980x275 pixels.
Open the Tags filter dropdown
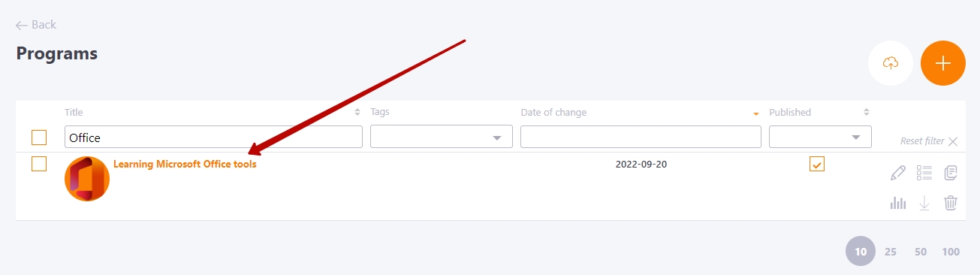(442, 137)
